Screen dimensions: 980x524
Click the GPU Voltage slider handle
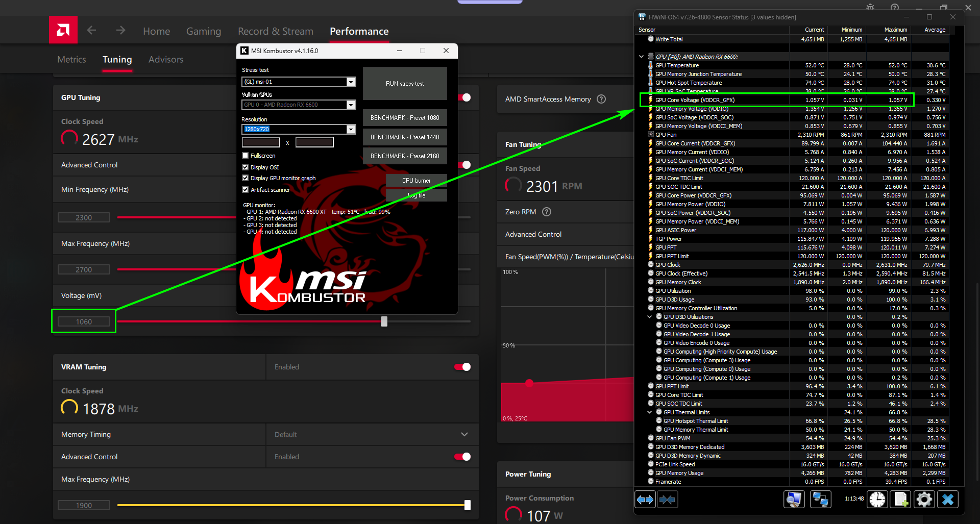point(384,321)
